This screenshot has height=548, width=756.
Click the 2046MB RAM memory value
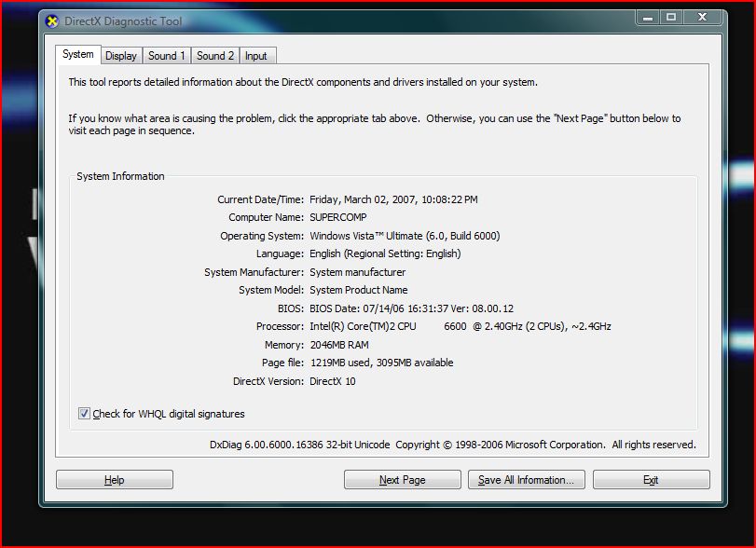pos(339,345)
